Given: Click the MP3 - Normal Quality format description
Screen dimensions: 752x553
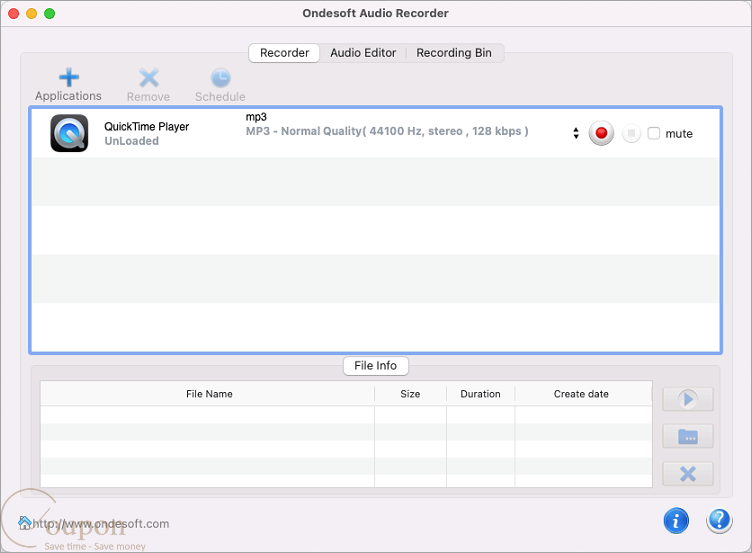Looking at the screenshot, I should click(x=387, y=131).
